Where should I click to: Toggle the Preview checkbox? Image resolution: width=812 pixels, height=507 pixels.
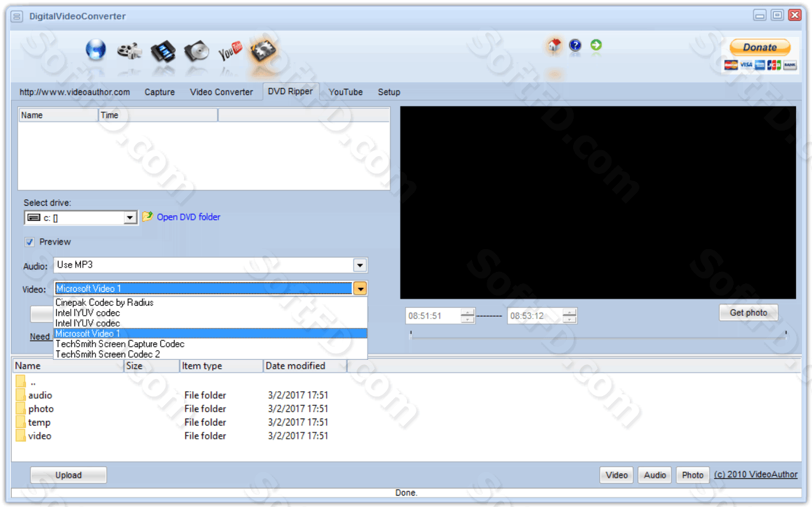(x=29, y=242)
